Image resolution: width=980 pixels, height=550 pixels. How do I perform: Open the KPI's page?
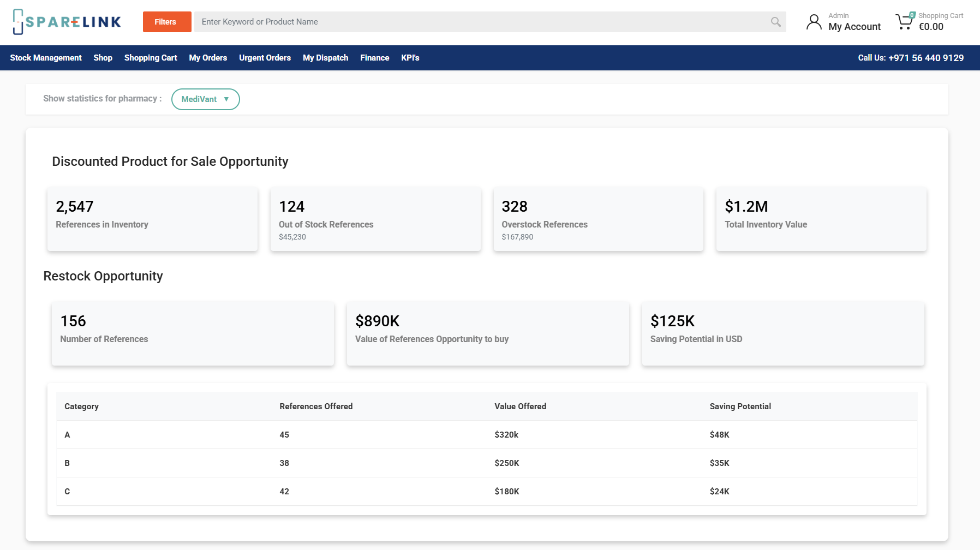pyautogui.click(x=410, y=58)
